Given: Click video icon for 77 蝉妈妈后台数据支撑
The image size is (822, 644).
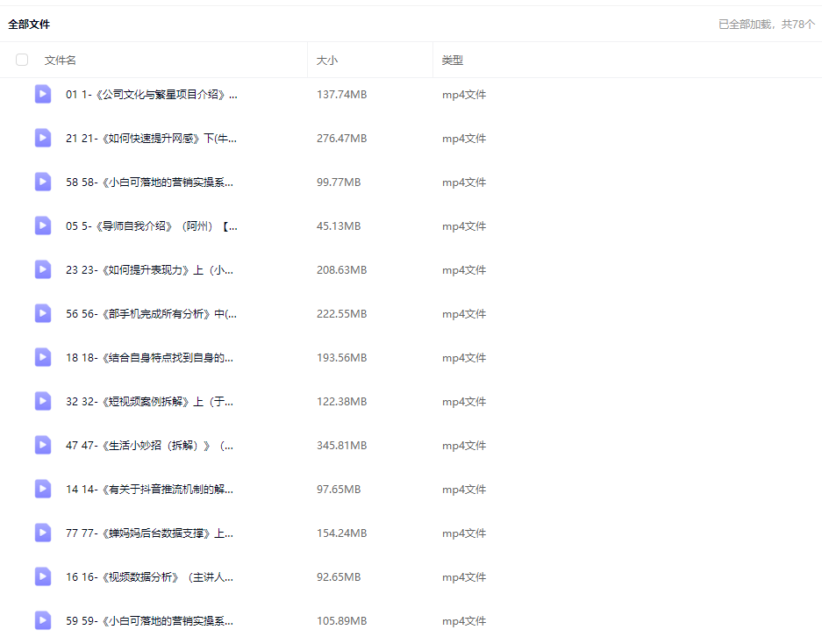Looking at the screenshot, I should 43,533.
